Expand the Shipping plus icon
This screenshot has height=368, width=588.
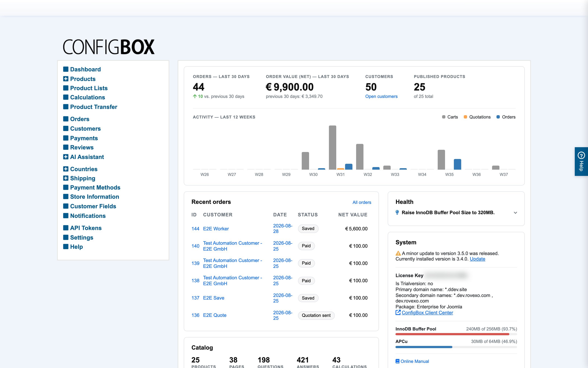click(66, 178)
